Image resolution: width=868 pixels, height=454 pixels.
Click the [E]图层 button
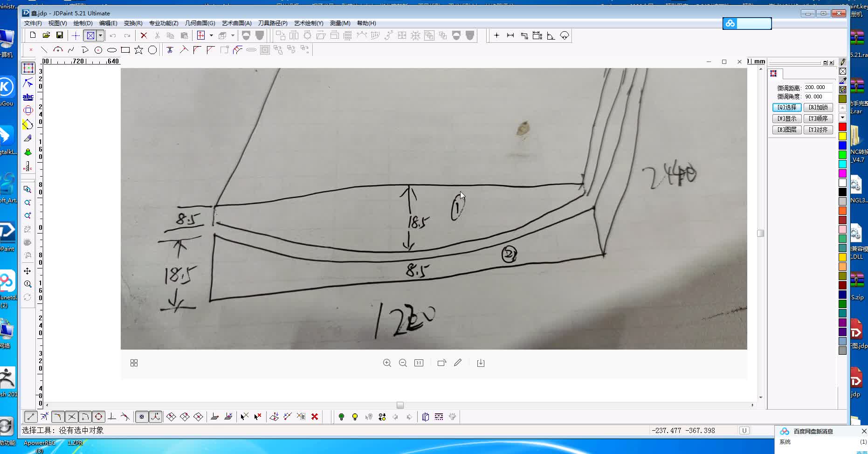[787, 130]
